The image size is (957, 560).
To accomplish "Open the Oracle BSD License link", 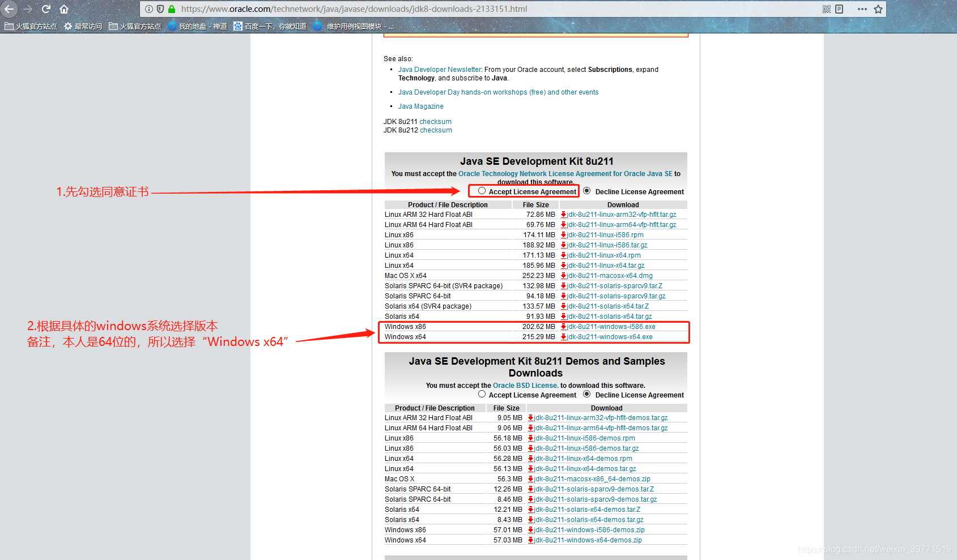I will click(x=525, y=386).
